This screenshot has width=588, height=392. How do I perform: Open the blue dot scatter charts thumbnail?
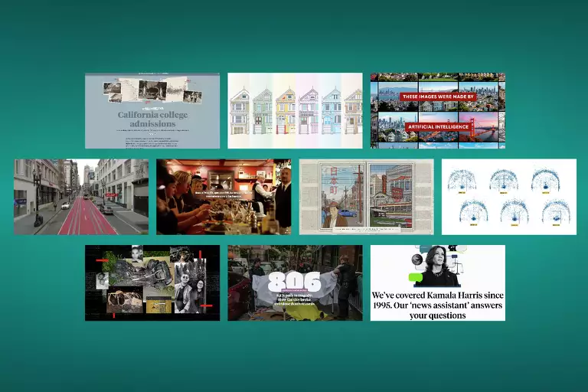pyautogui.click(x=508, y=197)
